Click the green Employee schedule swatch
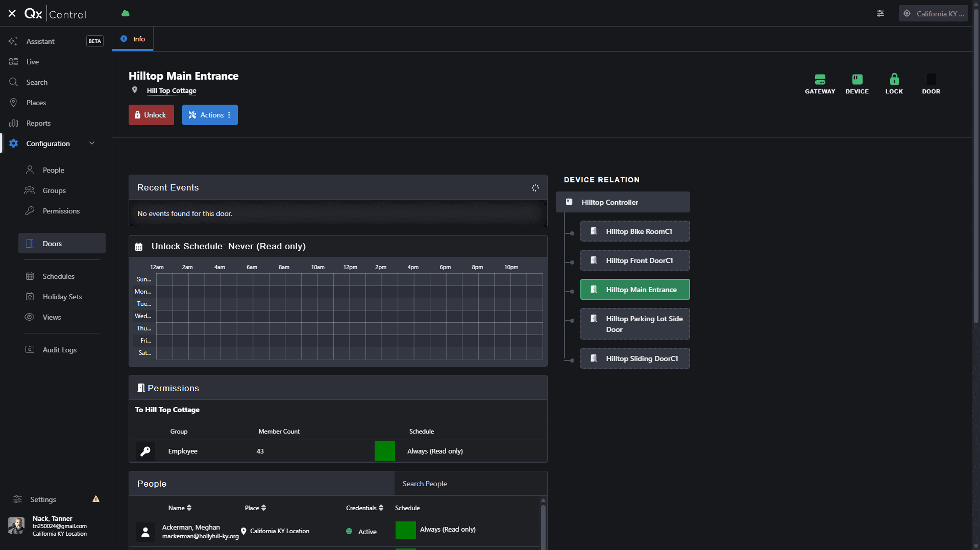 (x=385, y=451)
